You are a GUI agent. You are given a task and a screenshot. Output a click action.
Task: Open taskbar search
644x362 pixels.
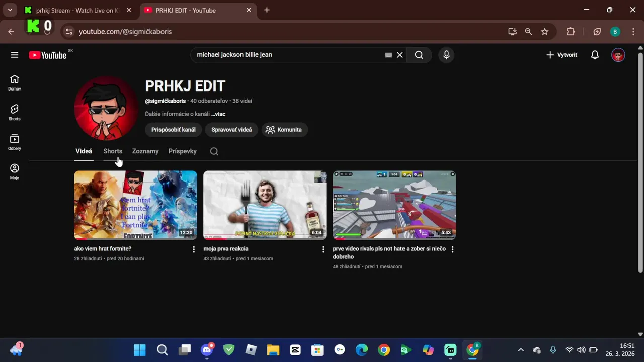(x=162, y=350)
